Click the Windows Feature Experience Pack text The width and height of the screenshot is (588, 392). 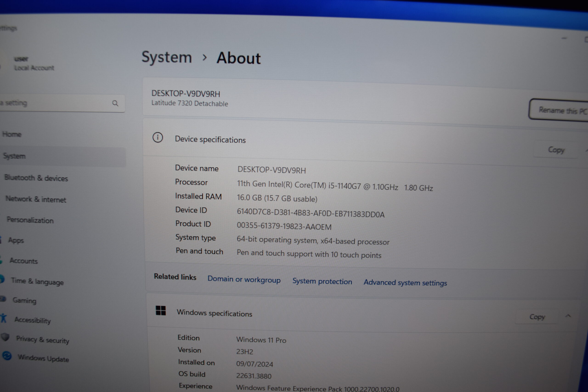(317, 389)
